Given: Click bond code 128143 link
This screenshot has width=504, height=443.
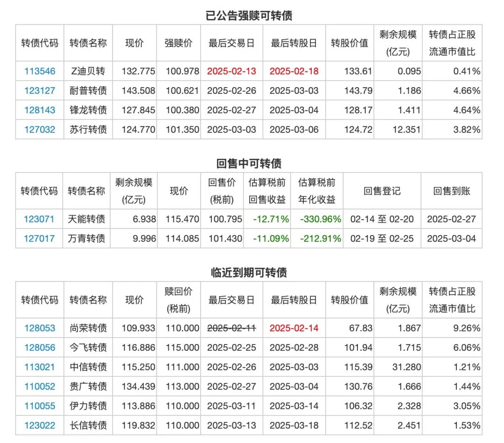Looking at the screenshot, I should pos(40,110).
